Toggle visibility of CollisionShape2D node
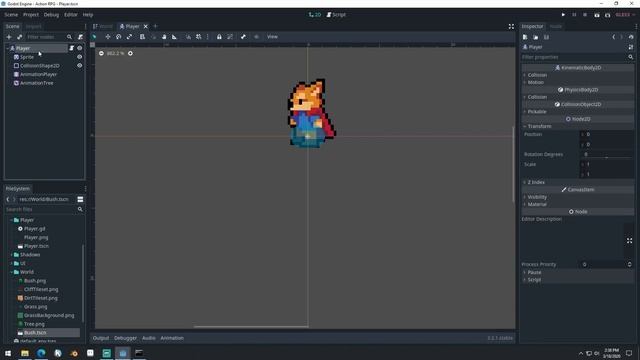640x360 pixels. (80, 65)
